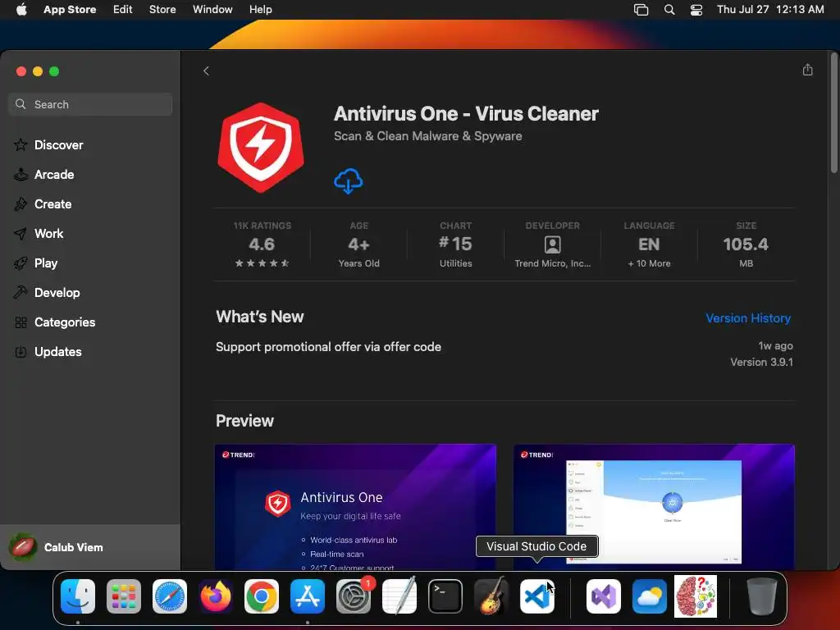Open the share button in the toolbar
The height and width of the screenshot is (630, 840).
coord(807,70)
